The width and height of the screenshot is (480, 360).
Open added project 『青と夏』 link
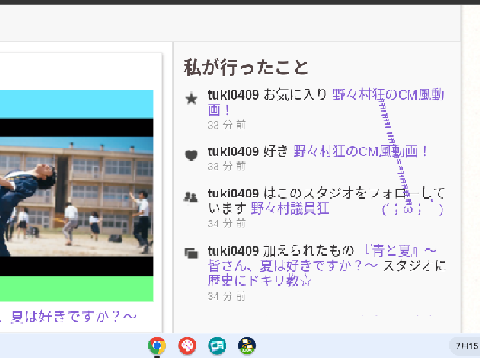tap(323, 258)
